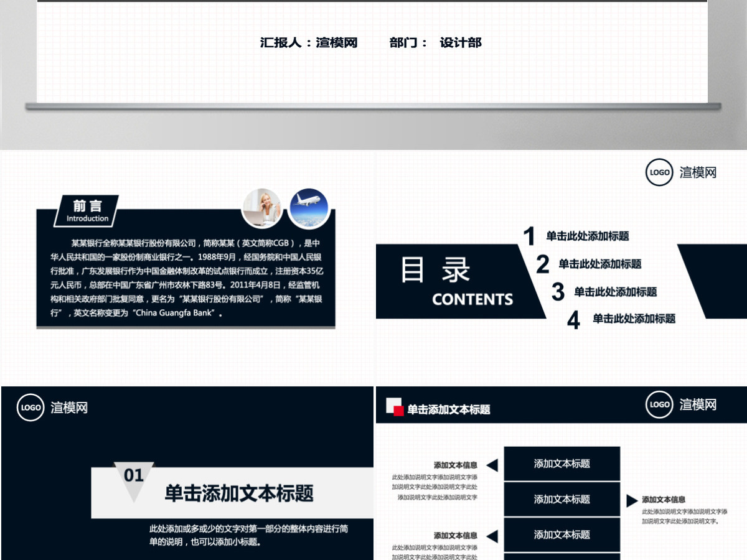
Task: Click the 添加文本信息 heading beside the right-pointing arrow
Action: click(x=664, y=499)
